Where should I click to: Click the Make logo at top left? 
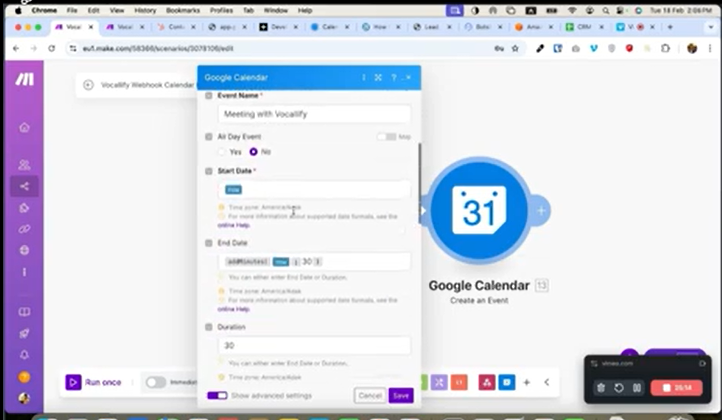(24, 80)
